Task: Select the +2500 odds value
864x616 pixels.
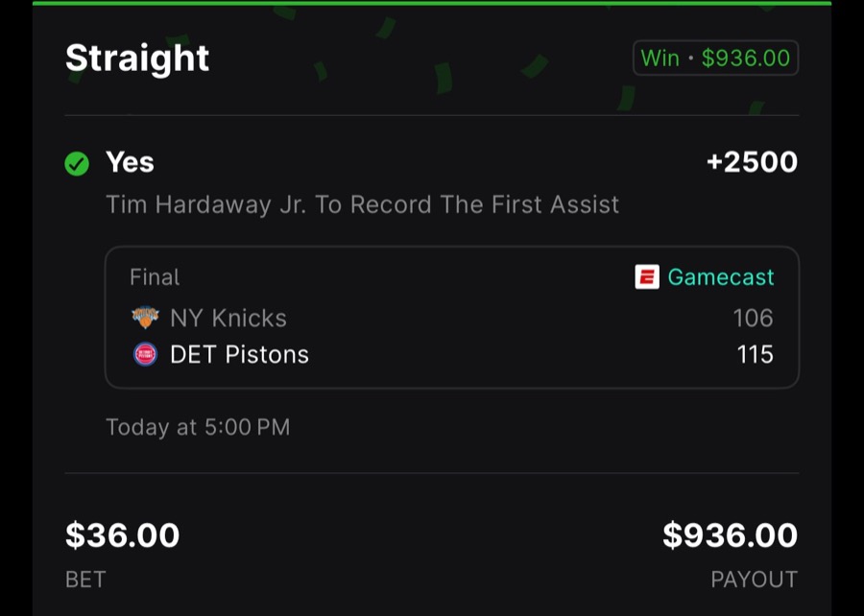Action: 753,163
